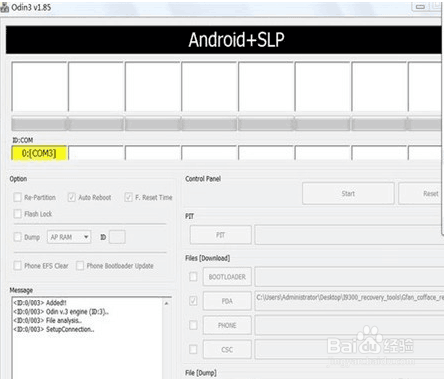Screen dimensions: 444x379
Task: Click the Message log scrollbar up arrow
Action: point(166,303)
